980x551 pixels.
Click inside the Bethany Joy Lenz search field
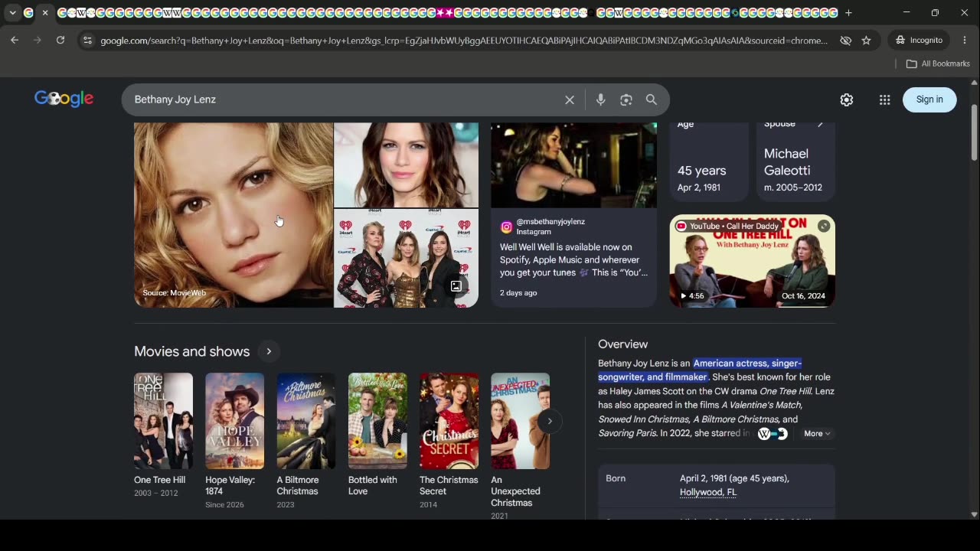pos(345,99)
